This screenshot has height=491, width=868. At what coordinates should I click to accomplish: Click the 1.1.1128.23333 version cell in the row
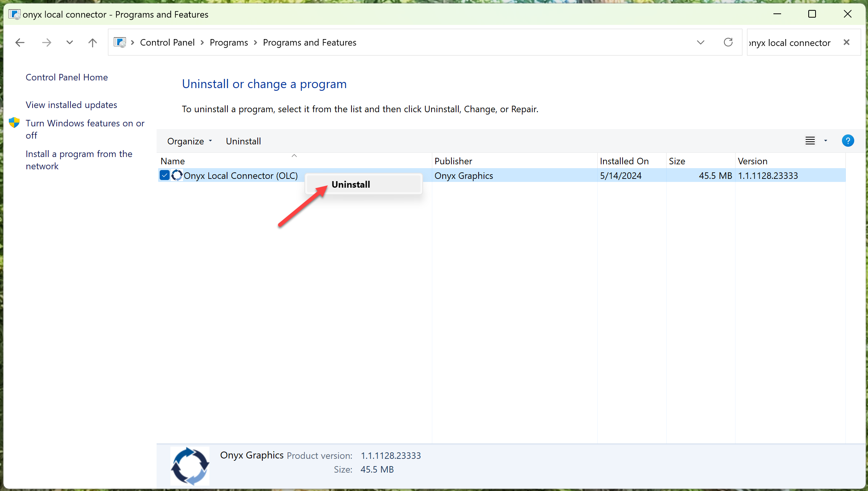click(768, 176)
